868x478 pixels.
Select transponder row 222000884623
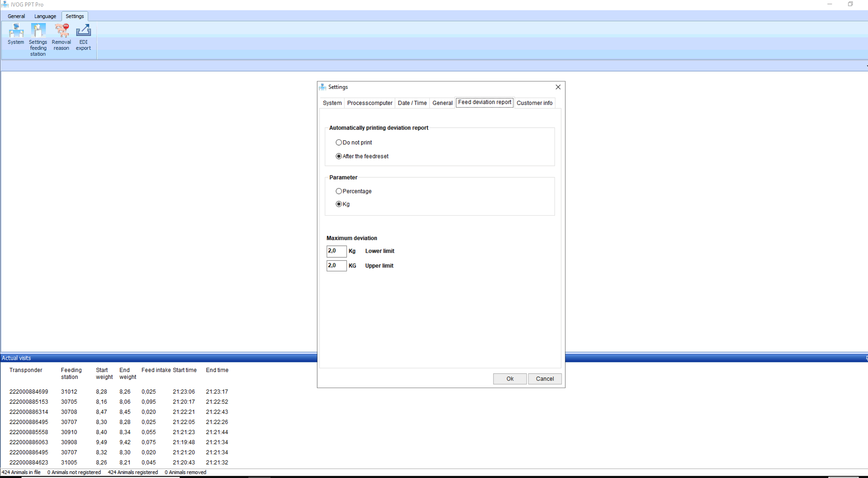tap(29, 462)
